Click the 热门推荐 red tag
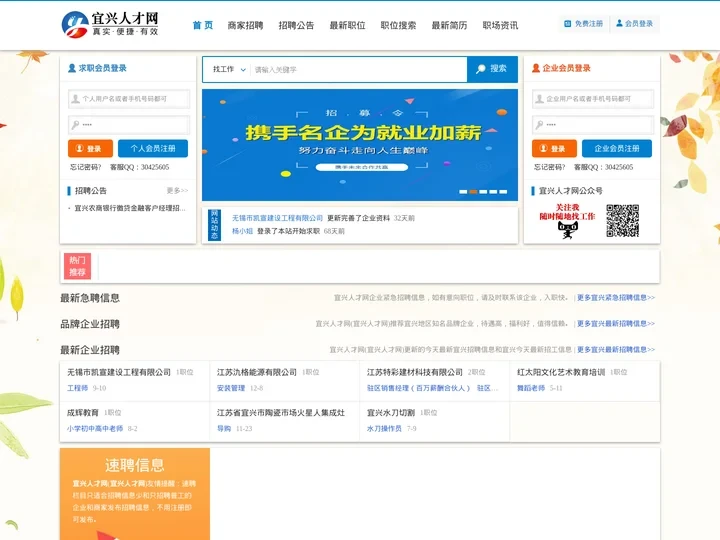This screenshot has height=540, width=720. (x=77, y=266)
